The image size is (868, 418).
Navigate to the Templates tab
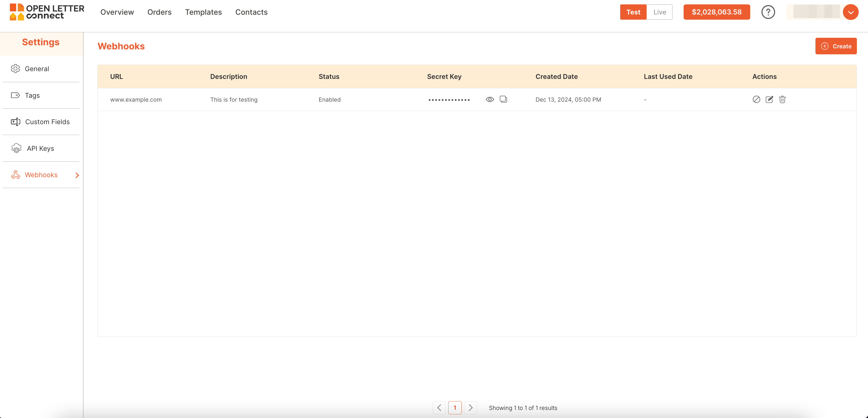point(203,12)
